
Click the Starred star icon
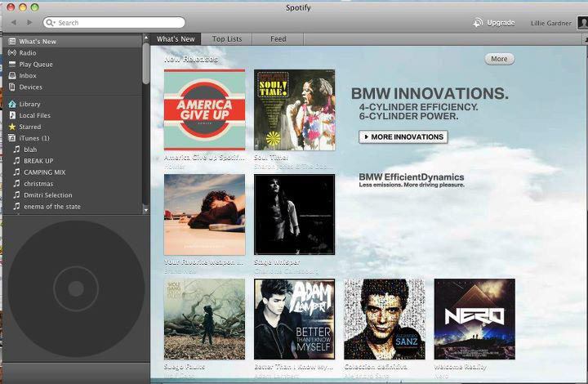point(12,127)
